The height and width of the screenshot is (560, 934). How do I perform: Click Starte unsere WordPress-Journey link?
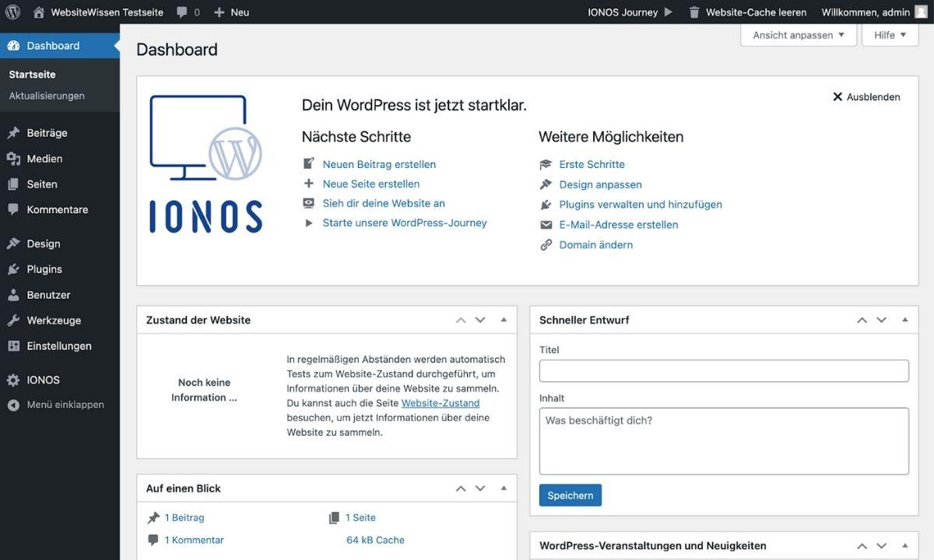[405, 223]
